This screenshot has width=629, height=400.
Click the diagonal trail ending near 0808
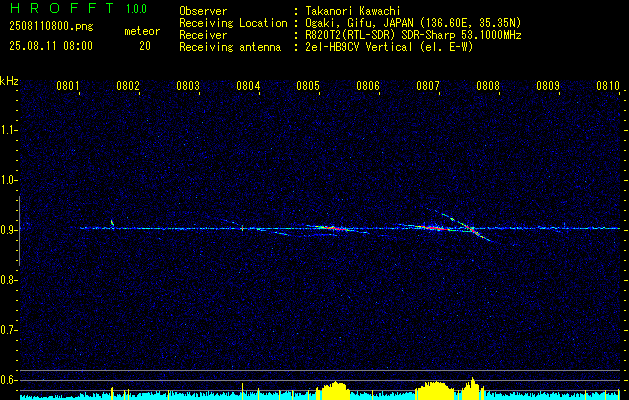pos(467,227)
